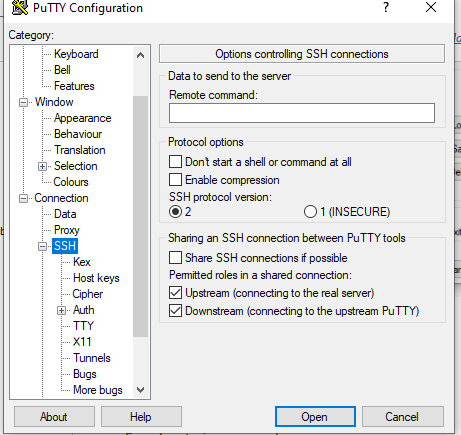Viewport: 461px width, 435px height.
Task: Check Share SSH connections if possible
Action: 175,258
